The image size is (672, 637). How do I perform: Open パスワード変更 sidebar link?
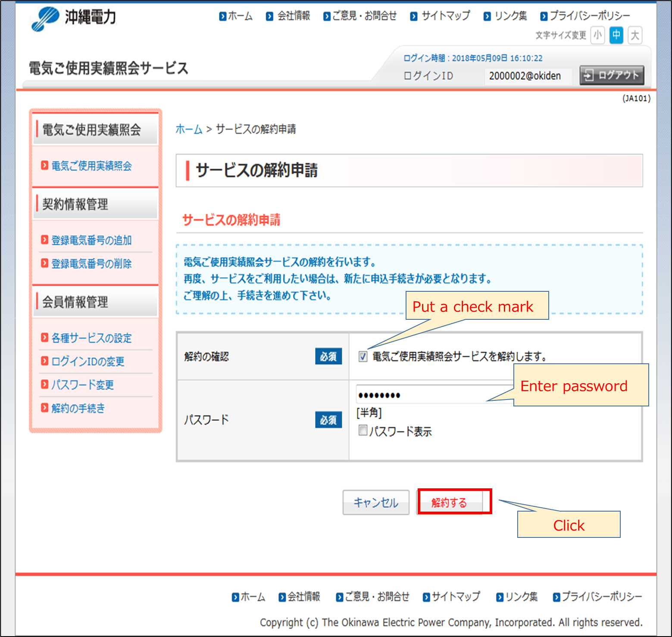82,385
